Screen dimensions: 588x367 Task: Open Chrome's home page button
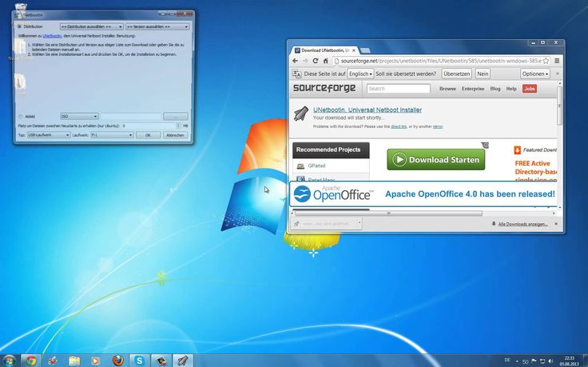[x=325, y=61]
